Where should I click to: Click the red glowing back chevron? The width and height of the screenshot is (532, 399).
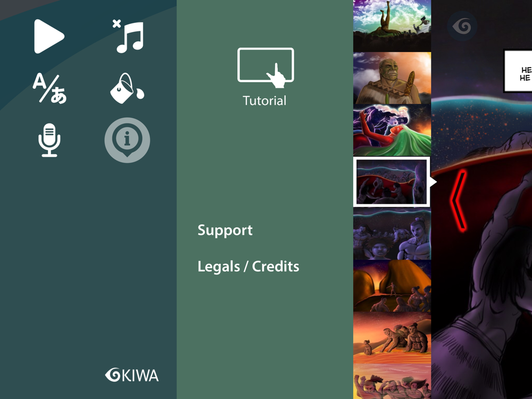point(459,201)
